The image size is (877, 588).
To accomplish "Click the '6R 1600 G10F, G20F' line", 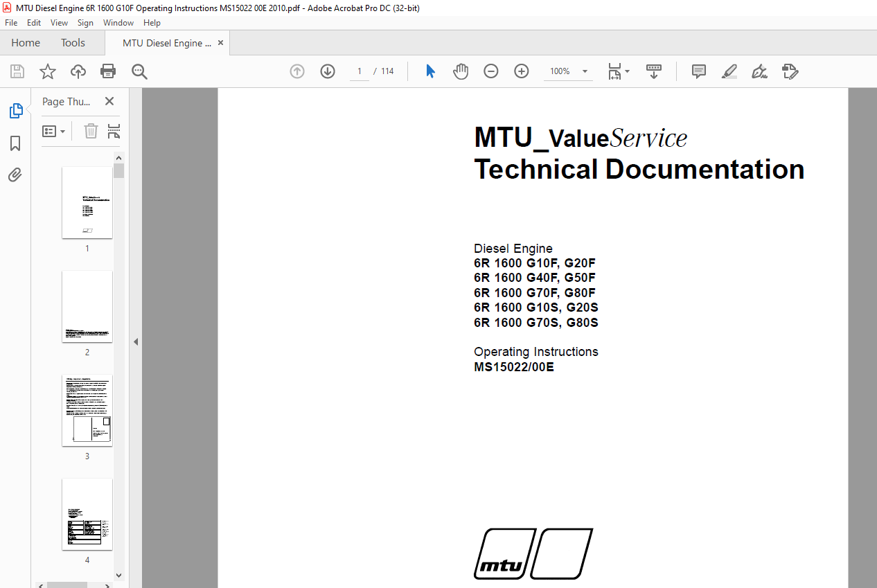I will (x=535, y=263).
